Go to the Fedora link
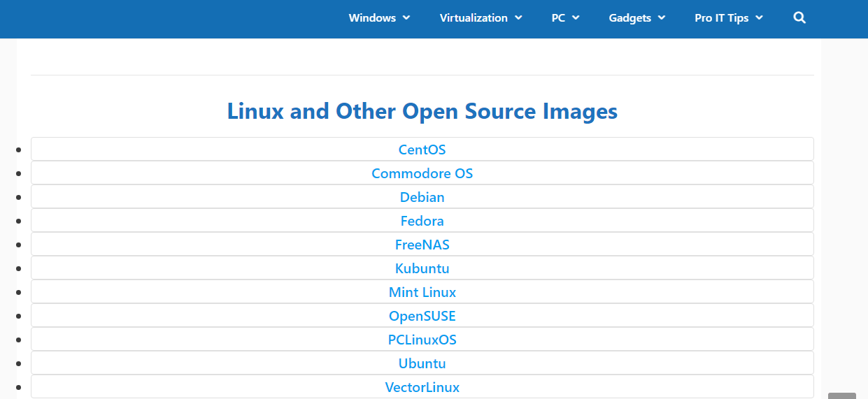This screenshot has width=868, height=399. pos(422,221)
